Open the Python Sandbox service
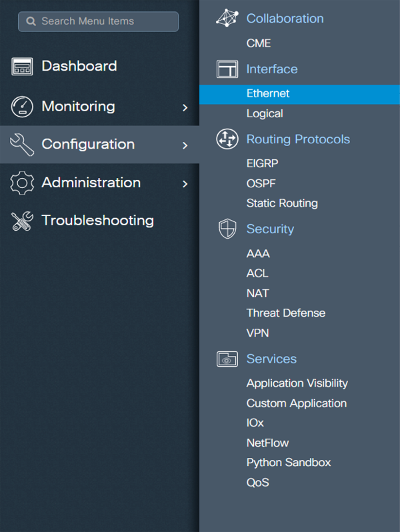The height and width of the screenshot is (532, 400). click(x=288, y=463)
